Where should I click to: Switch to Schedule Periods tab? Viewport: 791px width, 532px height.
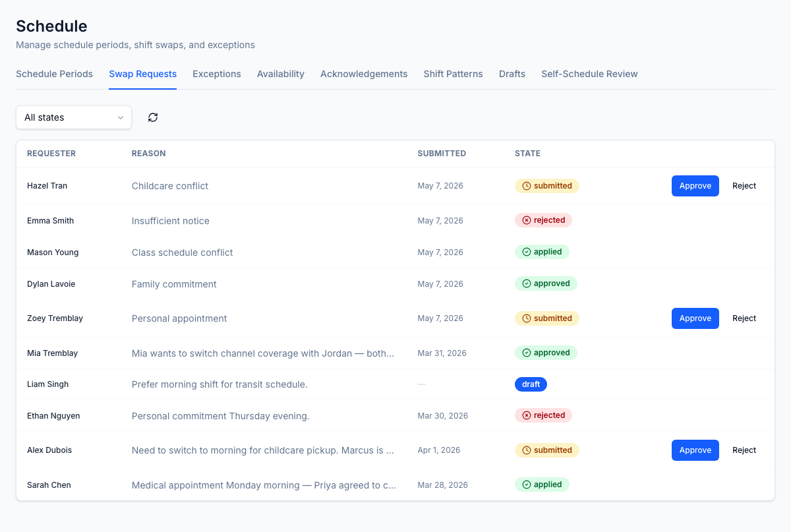pyautogui.click(x=54, y=74)
